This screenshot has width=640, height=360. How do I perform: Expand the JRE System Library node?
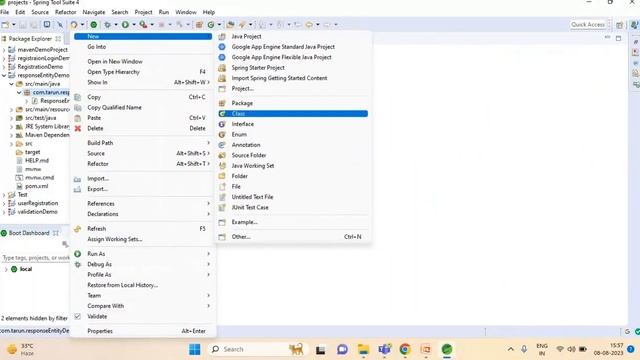tap(11, 127)
